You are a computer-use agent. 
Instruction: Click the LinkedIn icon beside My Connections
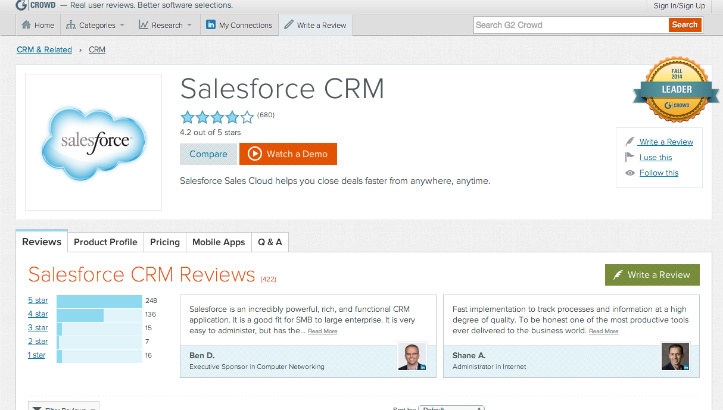tap(210, 24)
